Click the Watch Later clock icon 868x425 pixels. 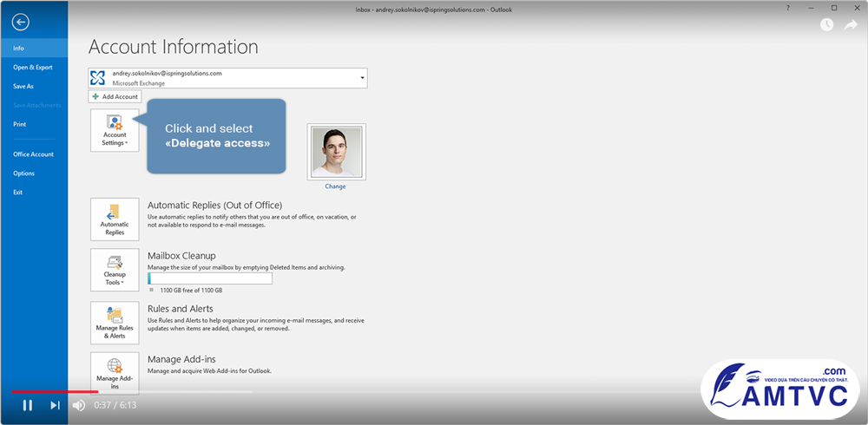click(827, 25)
